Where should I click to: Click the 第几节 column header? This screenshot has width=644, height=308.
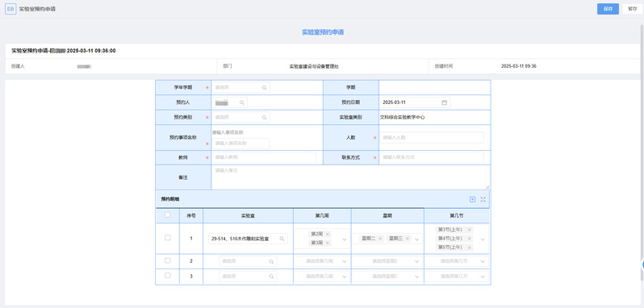[x=456, y=215]
